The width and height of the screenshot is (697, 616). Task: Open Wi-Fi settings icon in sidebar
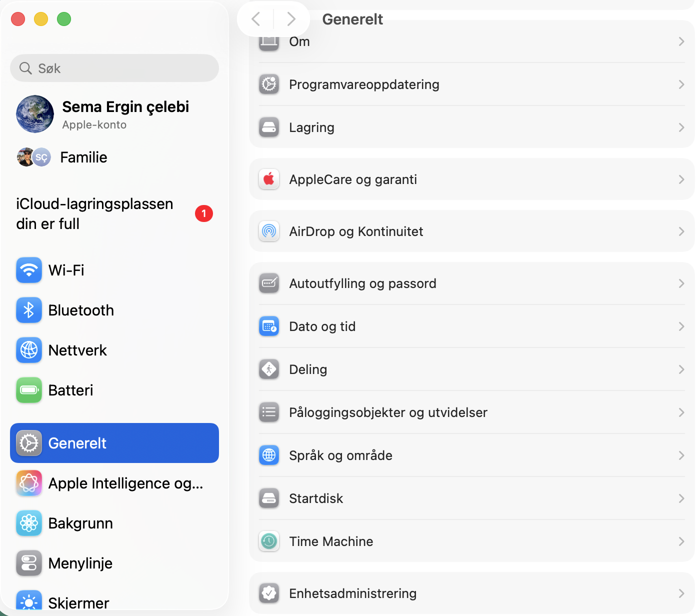pyautogui.click(x=29, y=270)
